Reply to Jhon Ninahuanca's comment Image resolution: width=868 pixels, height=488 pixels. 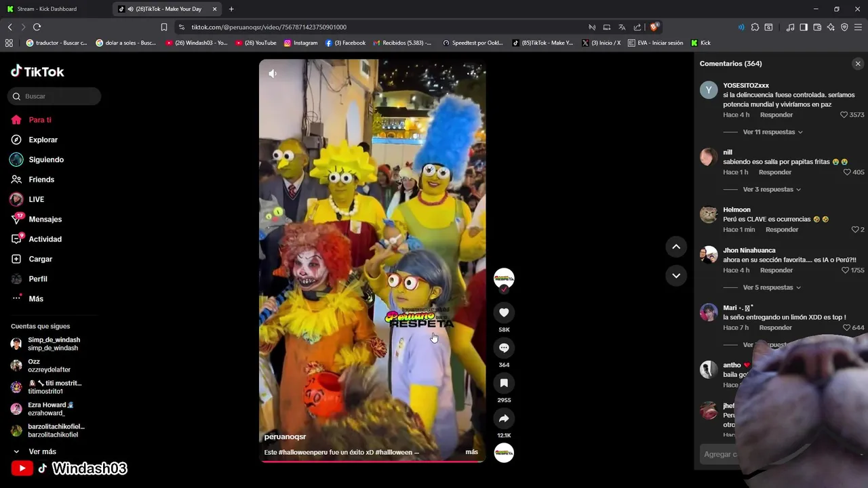[776, 270]
